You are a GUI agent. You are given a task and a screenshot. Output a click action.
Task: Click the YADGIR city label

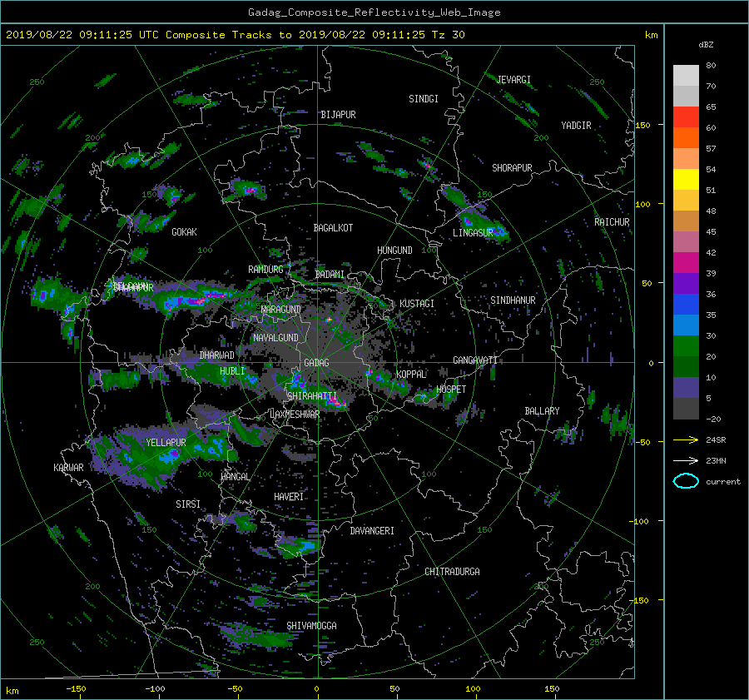[576, 126]
